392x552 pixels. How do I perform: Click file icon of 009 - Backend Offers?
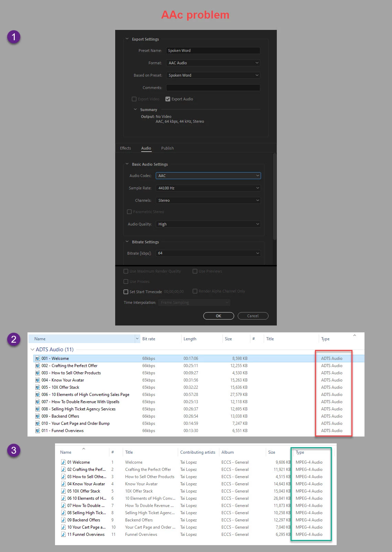[37, 416]
